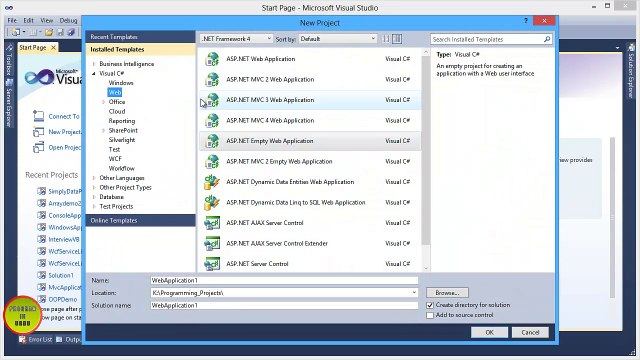Expand the SharePoint node
The height and width of the screenshot is (360, 640).
[103, 131]
